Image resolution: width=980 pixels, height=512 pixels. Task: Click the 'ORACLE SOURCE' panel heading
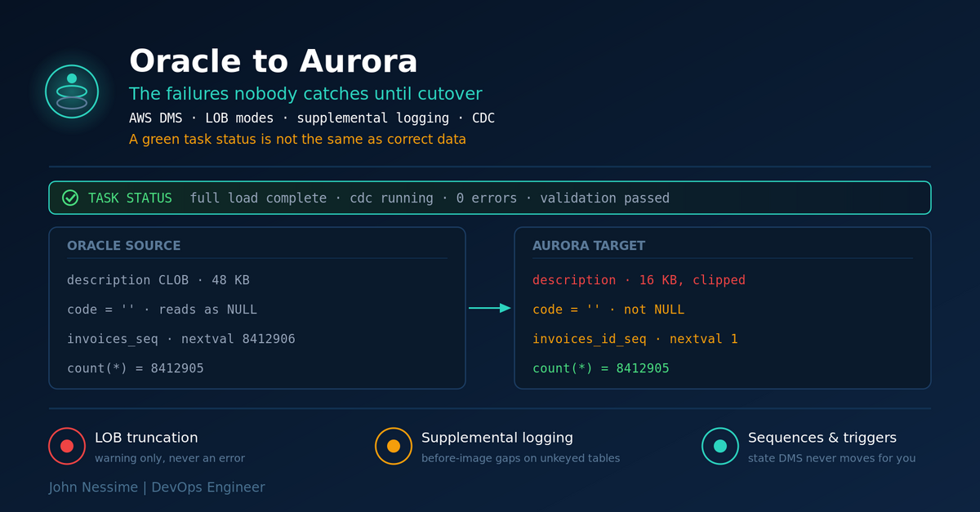coord(124,246)
